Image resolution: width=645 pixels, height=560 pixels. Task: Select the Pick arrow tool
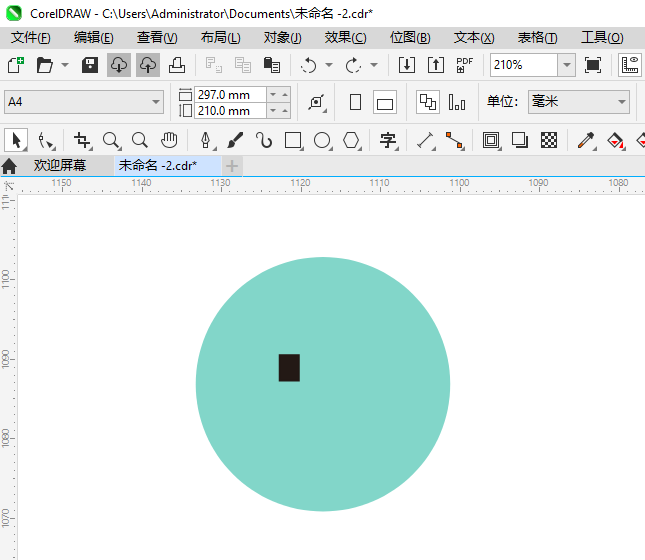pyautogui.click(x=16, y=141)
